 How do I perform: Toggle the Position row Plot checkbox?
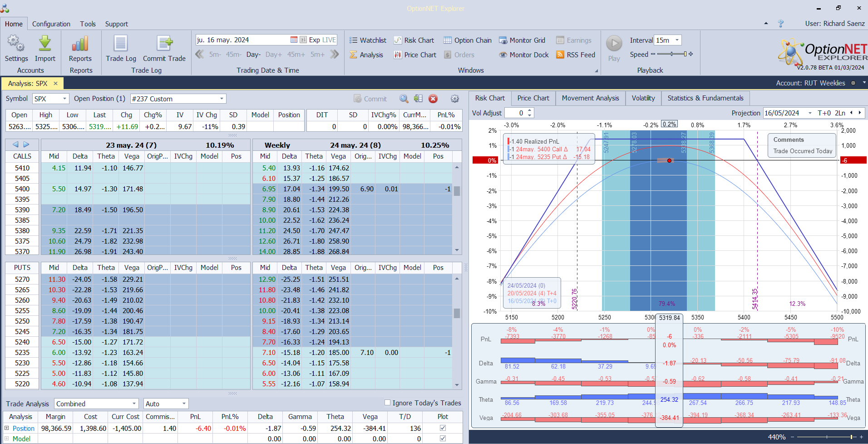[x=443, y=428]
